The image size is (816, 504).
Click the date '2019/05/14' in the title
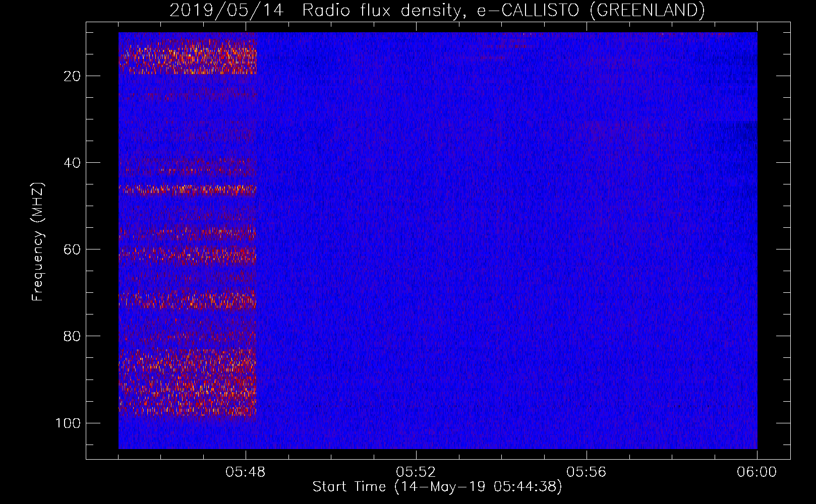pos(226,10)
